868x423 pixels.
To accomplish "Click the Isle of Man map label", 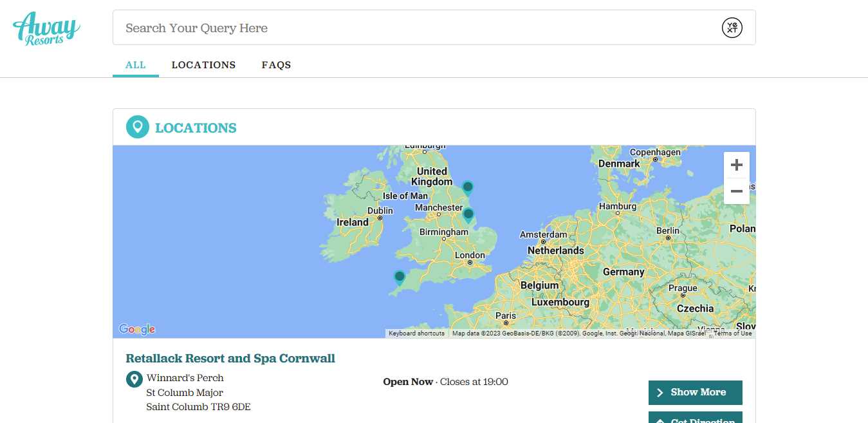I will click(405, 196).
